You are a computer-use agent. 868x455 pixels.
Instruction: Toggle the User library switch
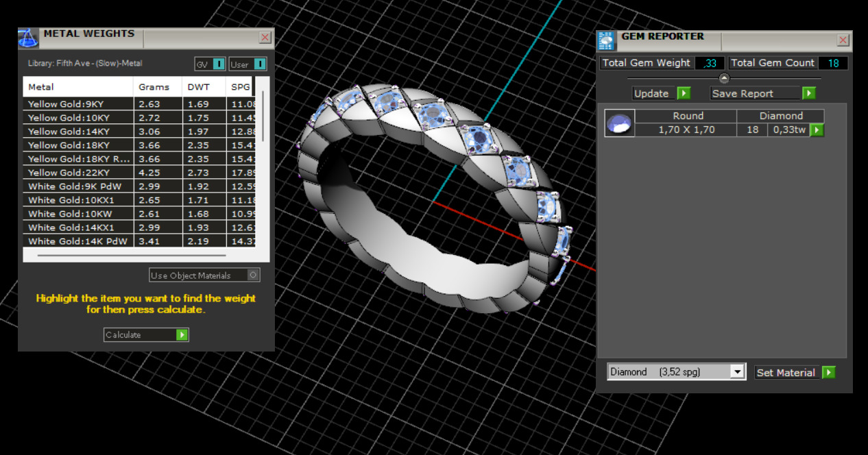pyautogui.click(x=260, y=64)
